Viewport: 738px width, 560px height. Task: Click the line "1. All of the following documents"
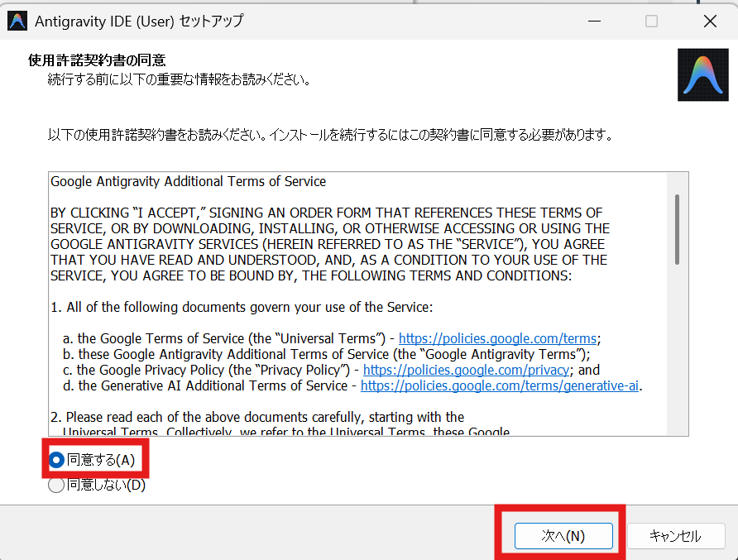242,307
